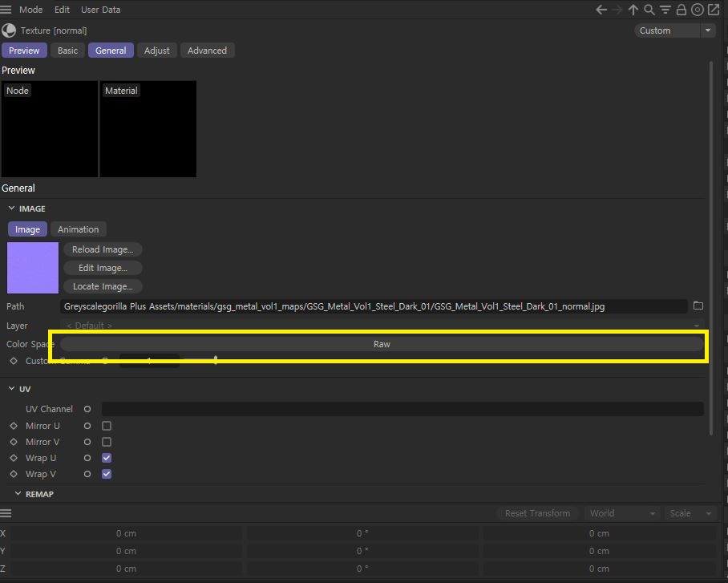Open the Color Space dropdown showing Raw
This screenshot has width=728, height=583.
(382, 344)
